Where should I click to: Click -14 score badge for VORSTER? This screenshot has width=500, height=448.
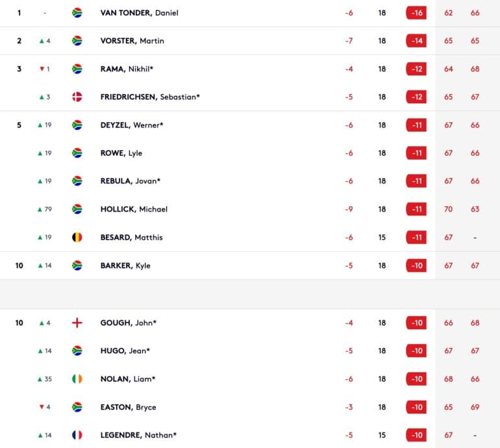click(x=416, y=41)
